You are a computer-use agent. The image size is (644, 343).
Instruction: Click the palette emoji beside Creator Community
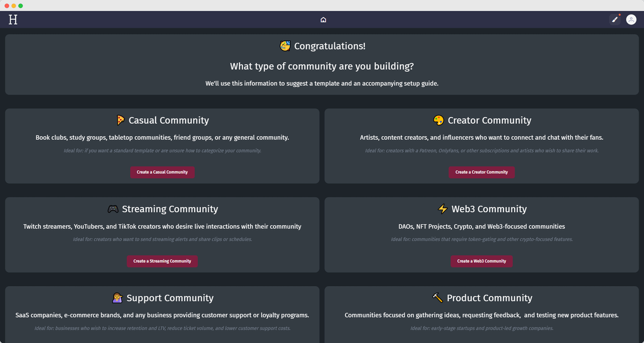pyautogui.click(x=438, y=120)
